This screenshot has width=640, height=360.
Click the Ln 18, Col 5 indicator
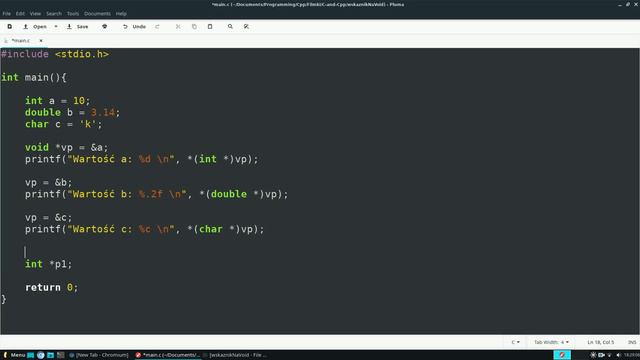(x=600, y=342)
